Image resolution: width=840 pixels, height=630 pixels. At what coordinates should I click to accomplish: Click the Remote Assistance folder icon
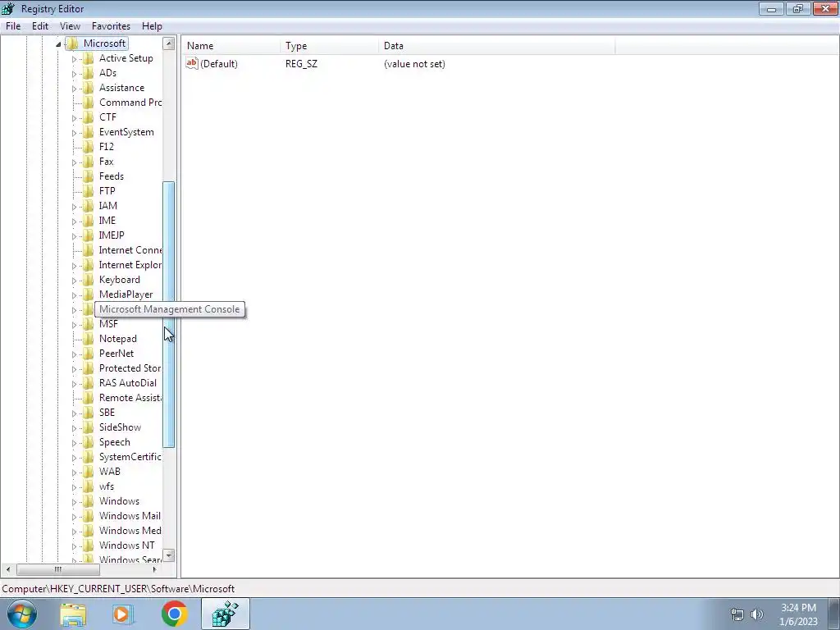tap(89, 398)
